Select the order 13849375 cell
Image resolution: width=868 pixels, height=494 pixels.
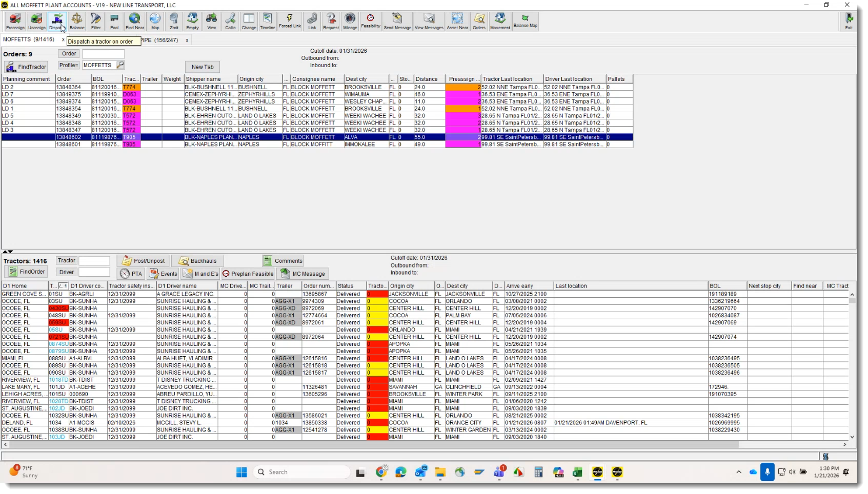[x=73, y=94]
